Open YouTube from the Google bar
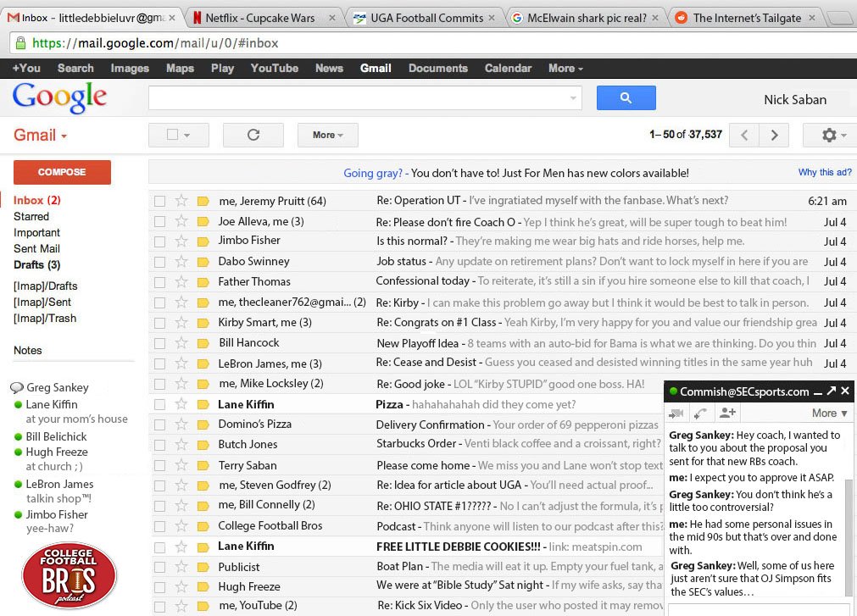Image resolution: width=857 pixels, height=616 pixels. pyautogui.click(x=275, y=69)
